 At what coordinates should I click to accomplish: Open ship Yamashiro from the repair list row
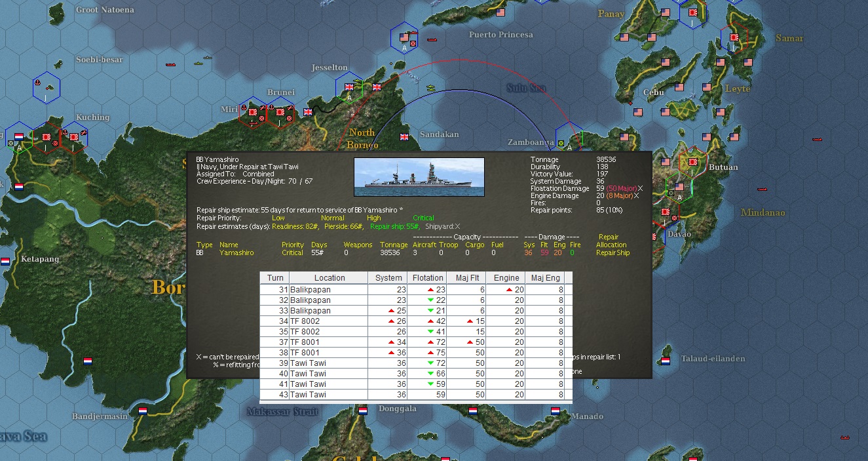coord(236,252)
